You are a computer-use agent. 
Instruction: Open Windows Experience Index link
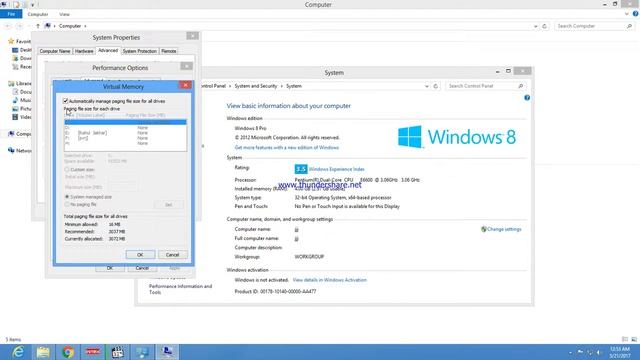coord(336,169)
